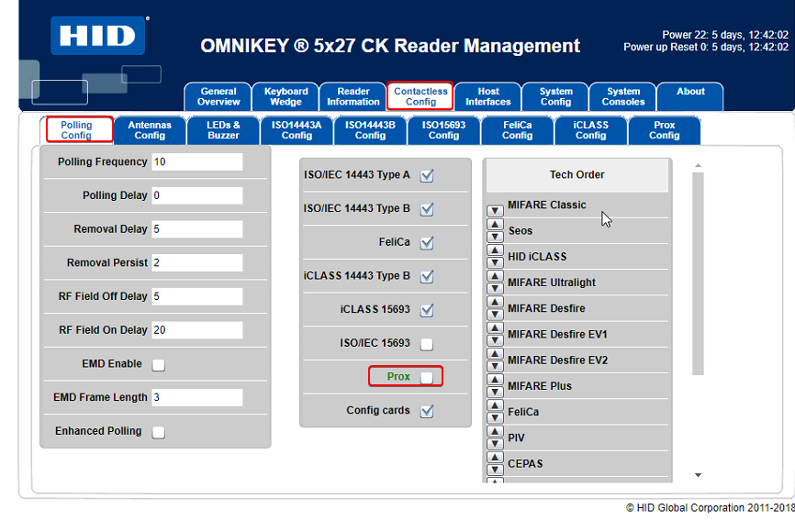The image size is (795, 532).
Task: Open the System Consoles tab
Action: click(x=622, y=96)
